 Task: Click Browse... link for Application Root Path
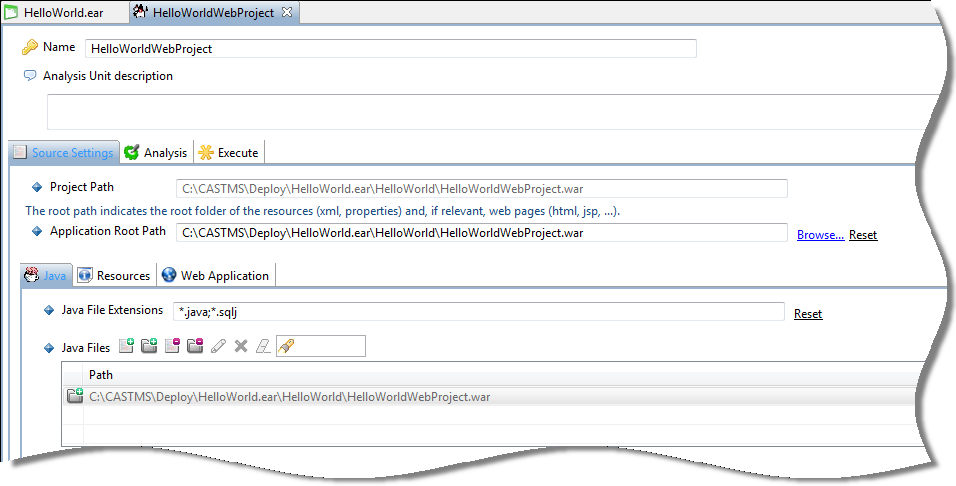click(x=820, y=235)
